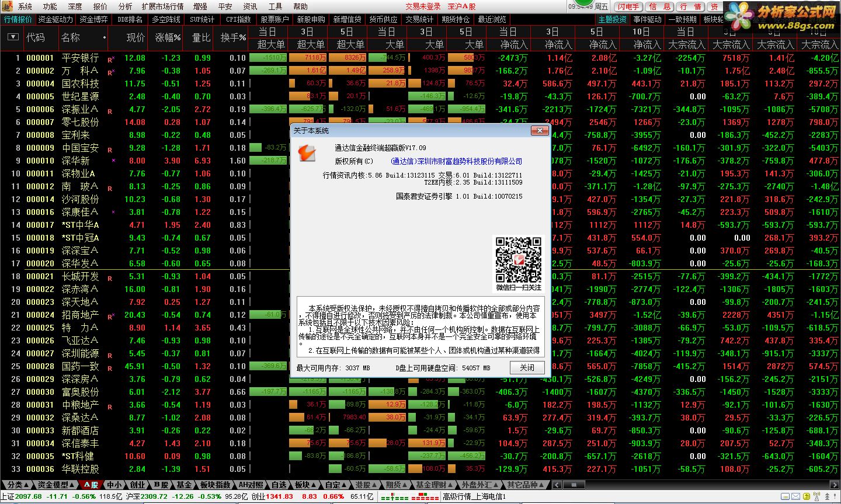Open the envelope mail icon in status bar
Viewport: 841px width, 504px height.
pos(795,496)
